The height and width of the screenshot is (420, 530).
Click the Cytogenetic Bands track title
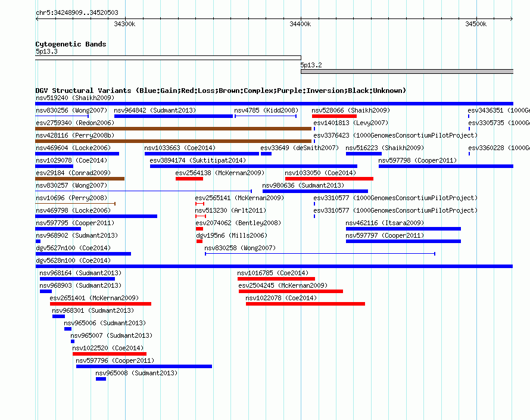tap(71, 44)
